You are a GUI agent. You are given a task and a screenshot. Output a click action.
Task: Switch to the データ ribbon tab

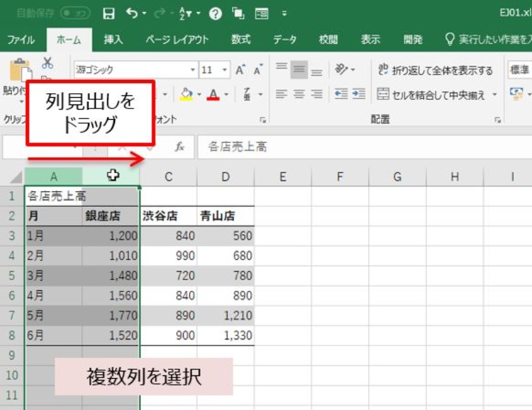(285, 40)
